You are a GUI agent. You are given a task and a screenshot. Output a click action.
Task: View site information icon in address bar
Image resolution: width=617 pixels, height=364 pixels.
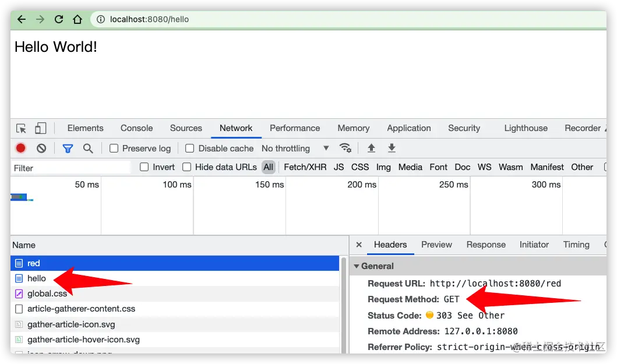coord(101,19)
